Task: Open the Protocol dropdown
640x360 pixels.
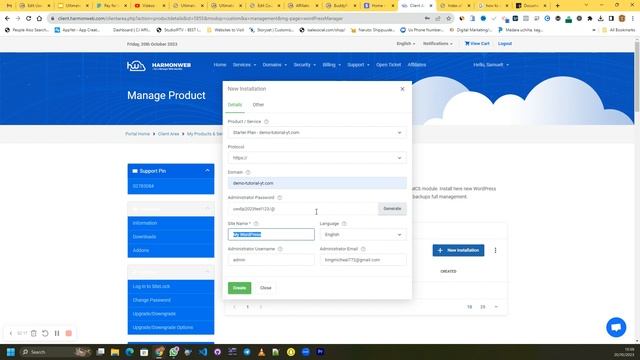Action: tap(317, 158)
